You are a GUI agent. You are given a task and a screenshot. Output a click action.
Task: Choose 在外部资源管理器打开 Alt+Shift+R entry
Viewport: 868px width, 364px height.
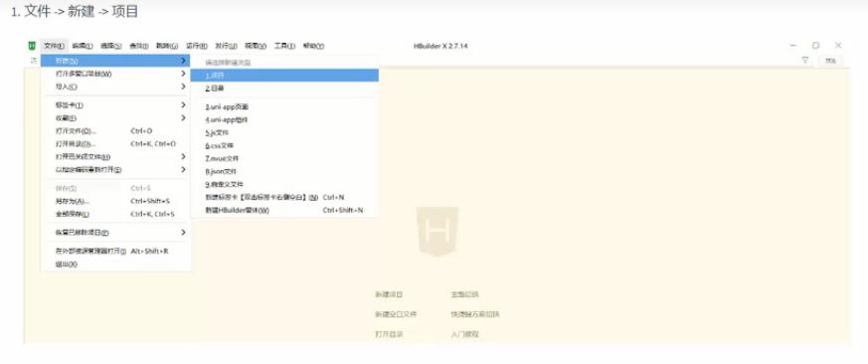tap(115, 251)
